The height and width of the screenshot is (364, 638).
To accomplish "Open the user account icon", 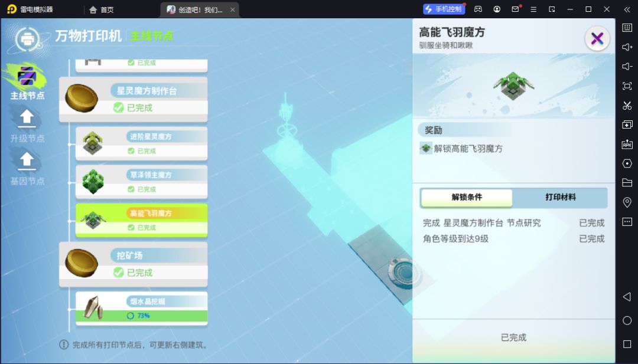I will [497, 9].
